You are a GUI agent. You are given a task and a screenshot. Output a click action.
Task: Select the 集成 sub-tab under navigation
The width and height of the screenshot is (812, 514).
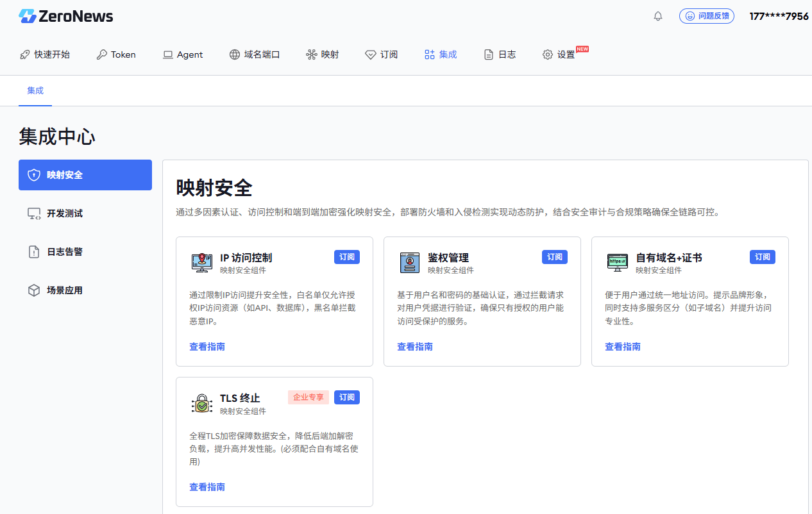point(35,90)
